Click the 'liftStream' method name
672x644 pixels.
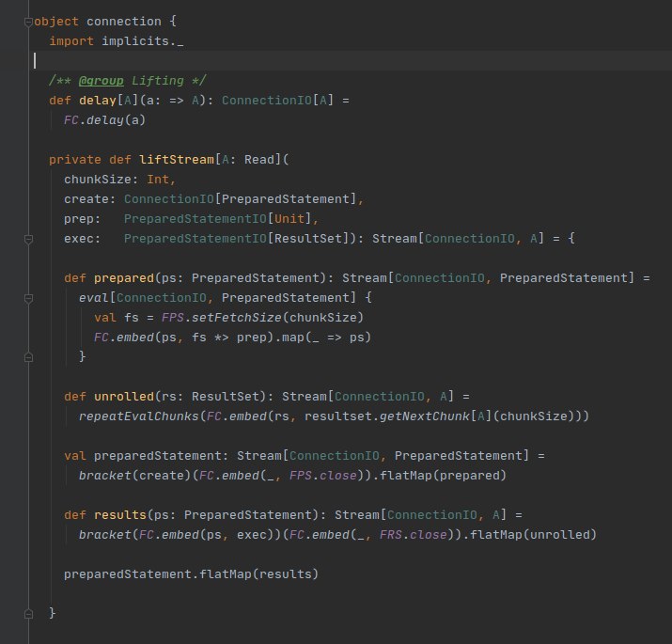pos(177,160)
